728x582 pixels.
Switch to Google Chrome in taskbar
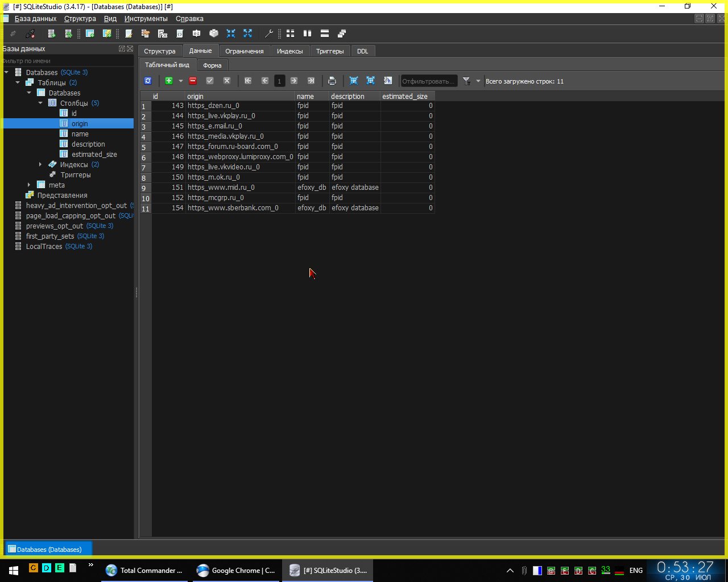click(x=236, y=571)
